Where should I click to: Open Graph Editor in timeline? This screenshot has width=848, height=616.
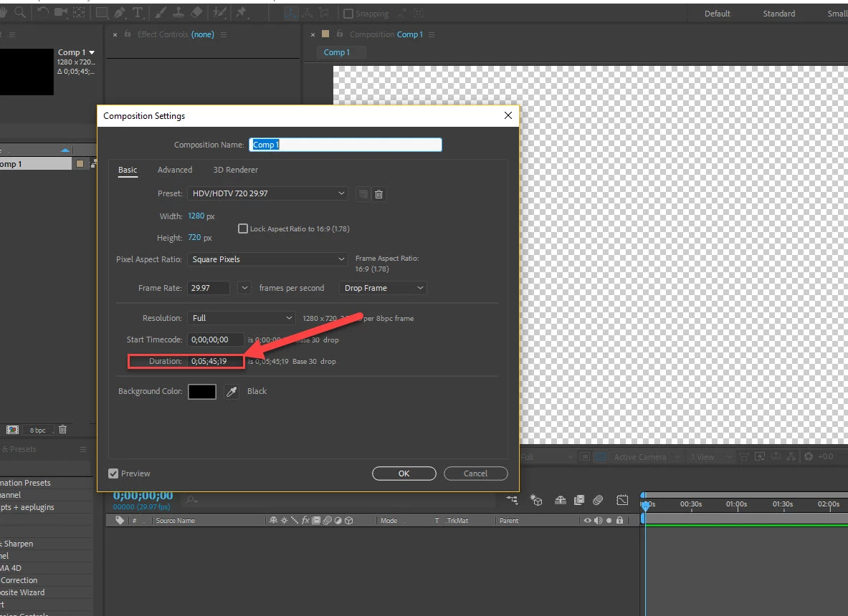coord(622,500)
